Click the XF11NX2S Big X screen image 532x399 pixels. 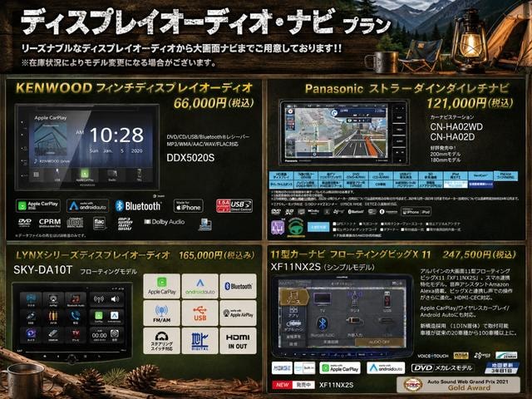pyautogui.click(x=342, y=316)
